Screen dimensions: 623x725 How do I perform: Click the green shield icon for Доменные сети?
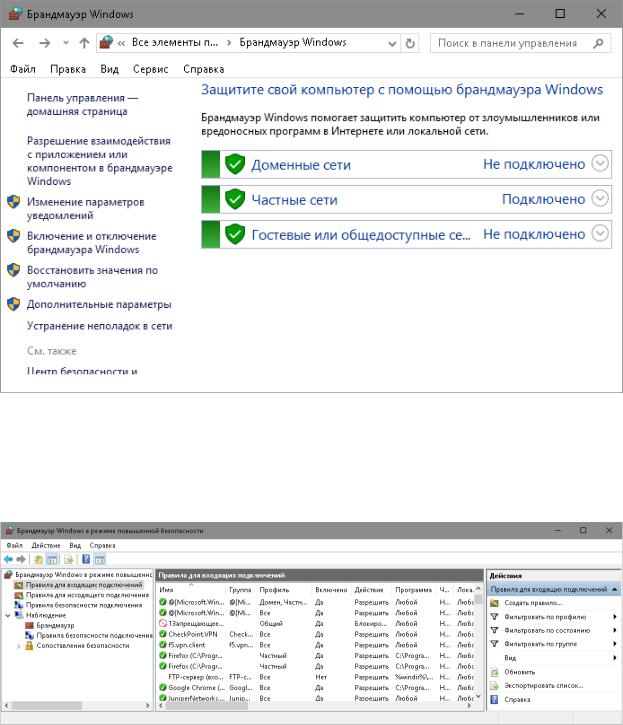point(235,164)
